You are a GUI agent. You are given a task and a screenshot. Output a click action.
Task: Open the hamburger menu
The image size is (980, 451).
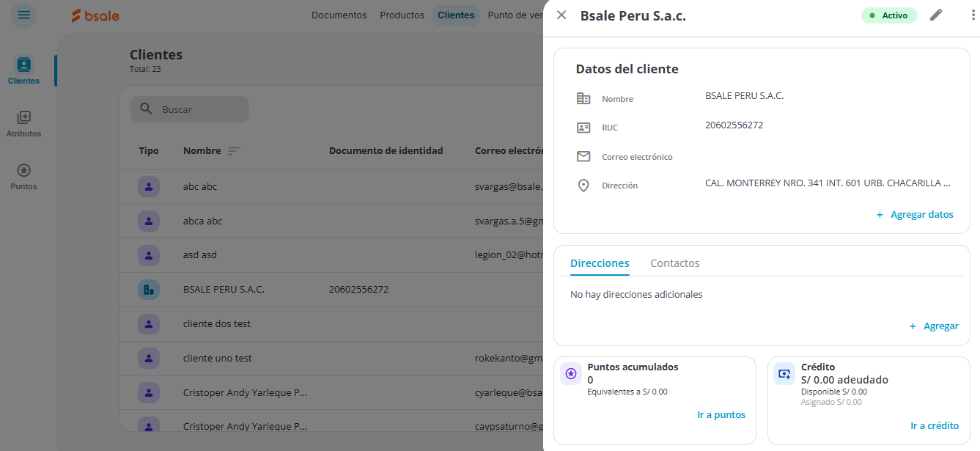pos(24,15)
